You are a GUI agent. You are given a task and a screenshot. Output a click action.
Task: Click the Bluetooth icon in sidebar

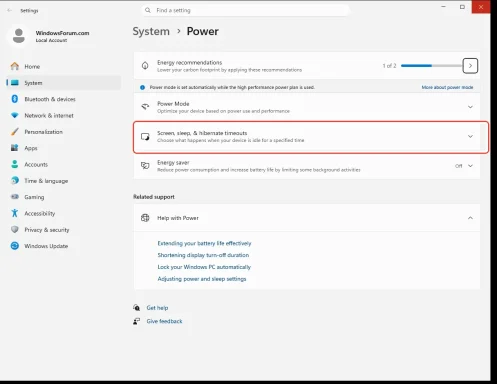(x=15, y=99)
